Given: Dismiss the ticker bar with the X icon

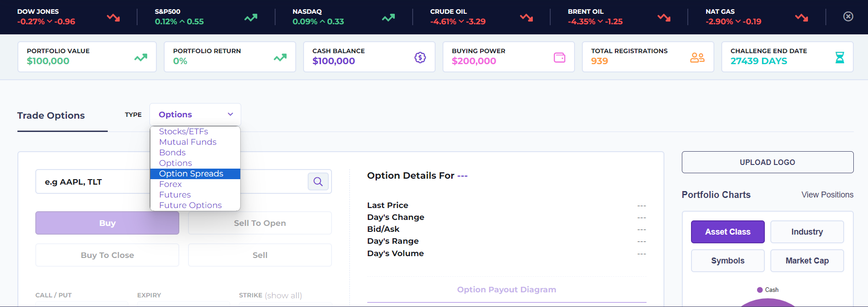Looking at the screenshot, I should [x=848, y=16].
